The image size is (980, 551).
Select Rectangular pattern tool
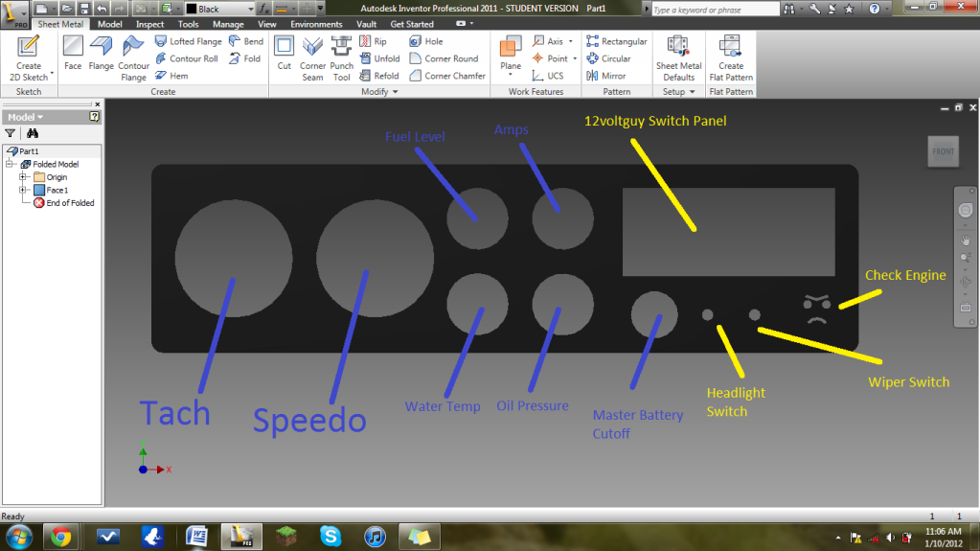coord(617,41)
